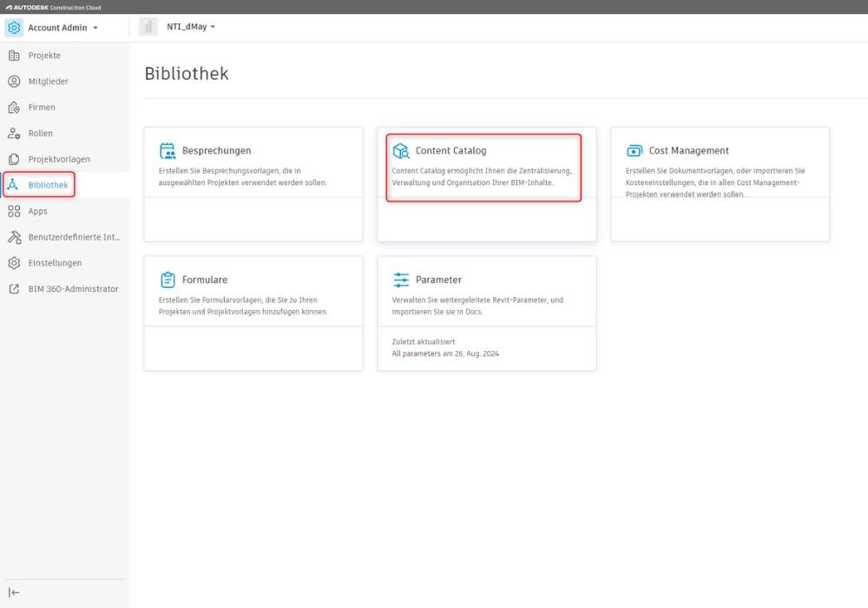Click the Content Catalog cube icon

tap(401, 151)
